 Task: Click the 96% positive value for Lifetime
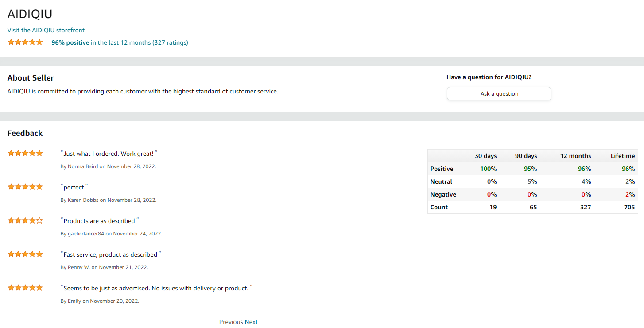(628, 169)
